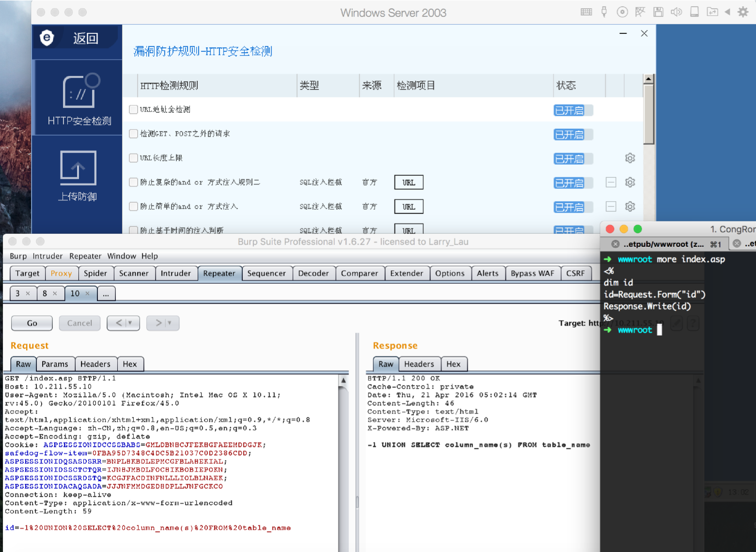Viewport: 756px width, 552px height.
Task: Click the minus icon beside 防止简单的and or rule
Action: point(611,207)
